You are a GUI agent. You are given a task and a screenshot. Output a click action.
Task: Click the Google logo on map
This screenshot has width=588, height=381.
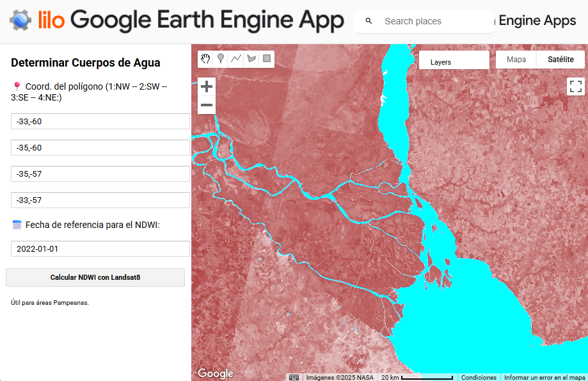click(216, 373)
